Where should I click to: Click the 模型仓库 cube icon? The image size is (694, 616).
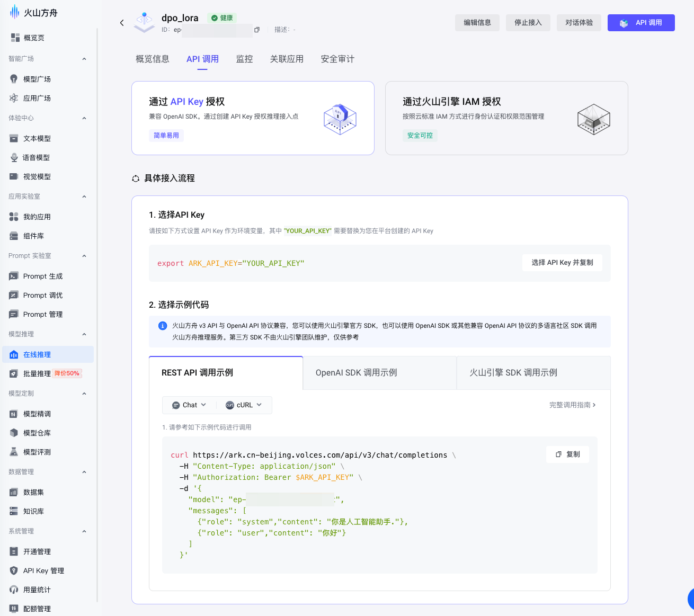[x=14, y=433]
